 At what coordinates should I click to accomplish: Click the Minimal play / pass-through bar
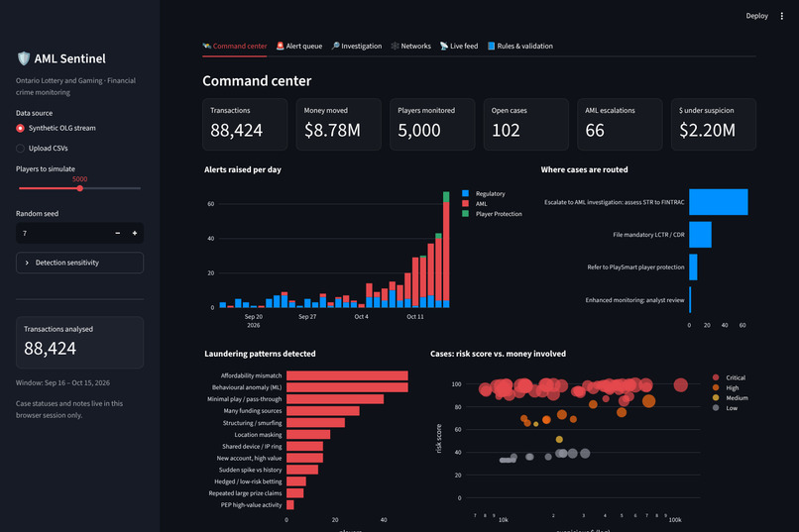(335, 399)
